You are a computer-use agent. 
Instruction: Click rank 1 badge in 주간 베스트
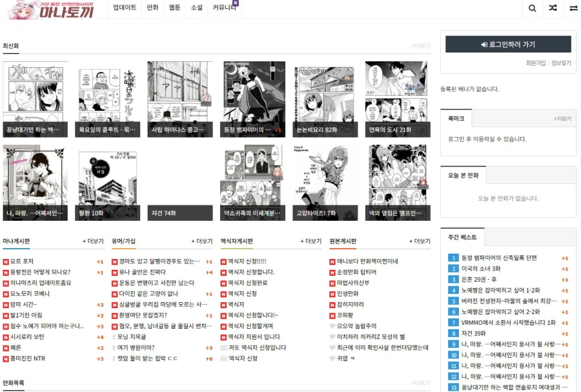pyautogui.click(x=453, y=258)
